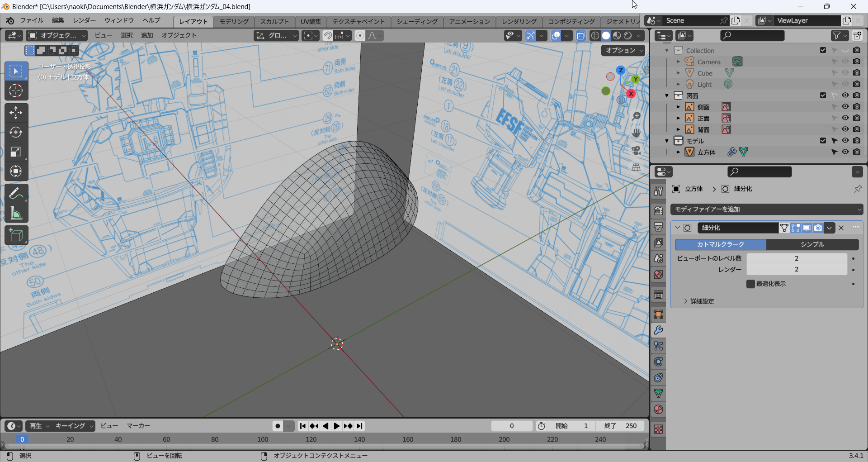Hide the 側面 object in outliner

pyautogui.click(x=845, y=107)
